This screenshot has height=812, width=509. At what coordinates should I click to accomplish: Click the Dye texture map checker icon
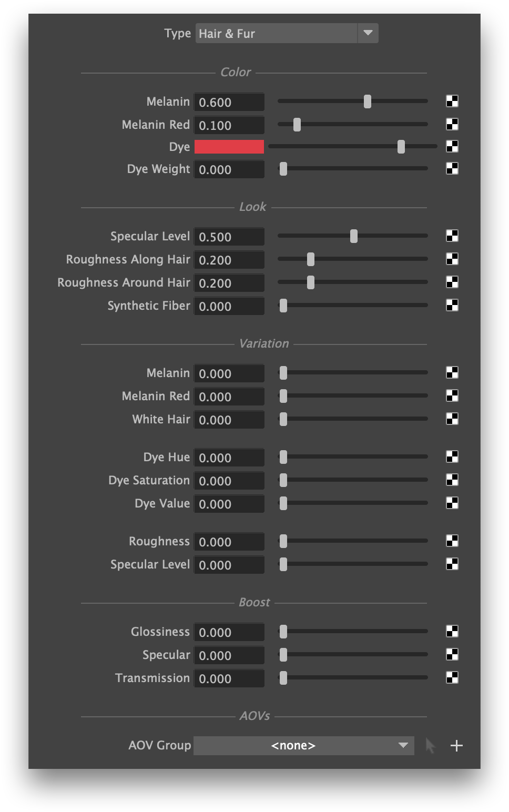coord(452,146)
